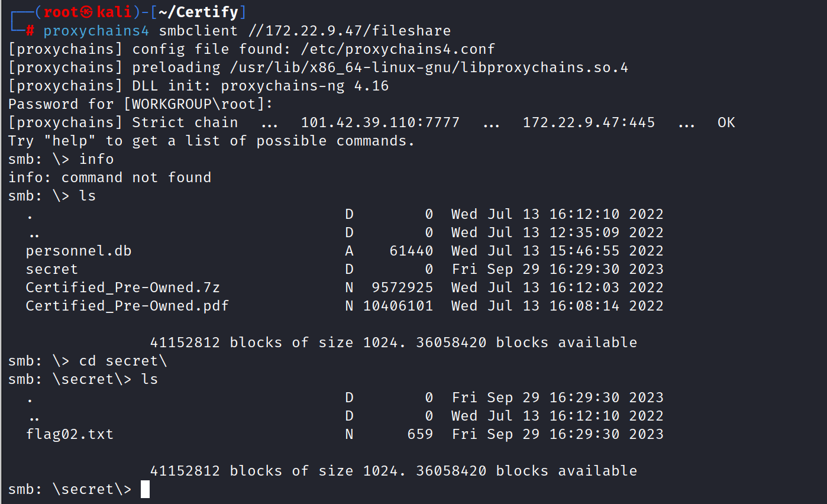The height and width of the screenshot is (504, 827).
Task: Click the OK status of the chain
Action: (726, 122)
